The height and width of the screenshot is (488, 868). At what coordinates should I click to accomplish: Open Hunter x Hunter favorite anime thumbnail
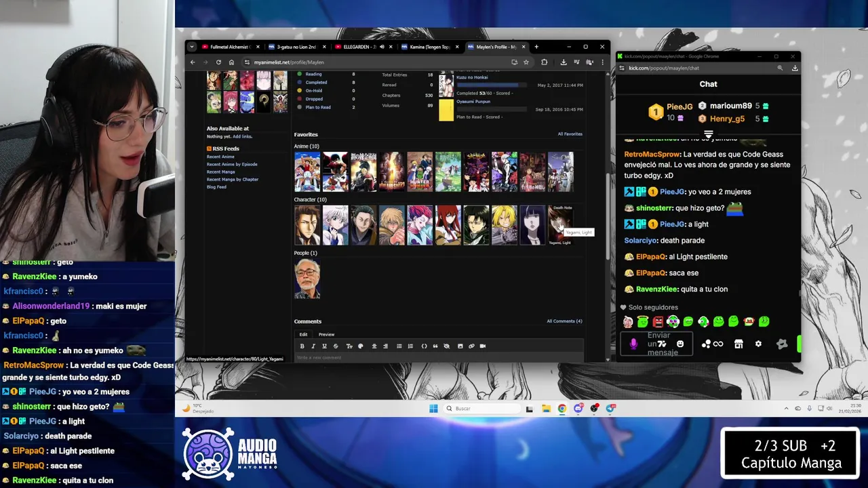[420, 171]
